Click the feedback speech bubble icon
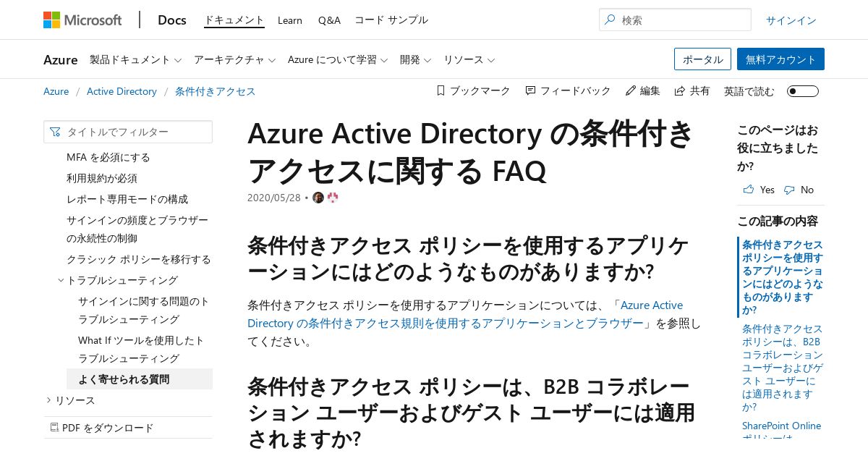 point(530,91)
